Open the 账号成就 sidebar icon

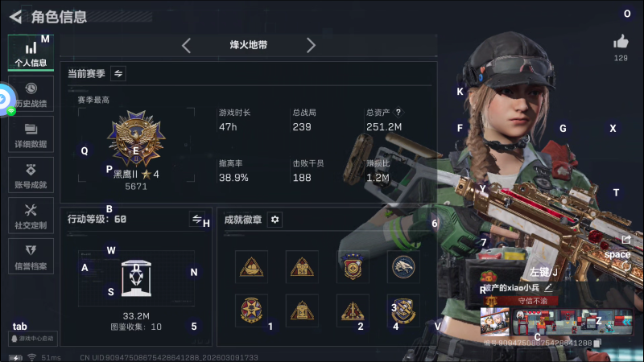[31, 175]
